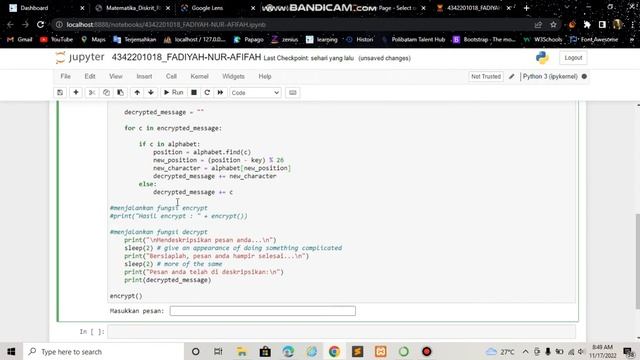Click the Python logo icon

542,58
